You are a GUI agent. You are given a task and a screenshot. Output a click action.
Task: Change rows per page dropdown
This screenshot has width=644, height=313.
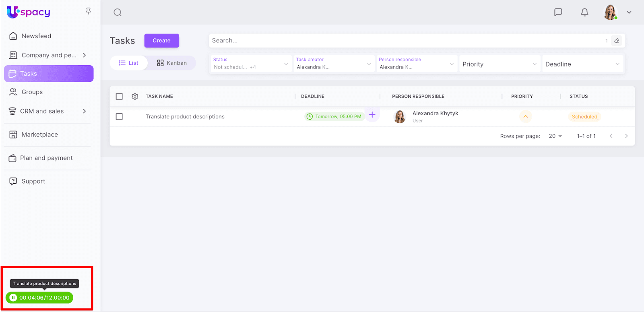555,136
